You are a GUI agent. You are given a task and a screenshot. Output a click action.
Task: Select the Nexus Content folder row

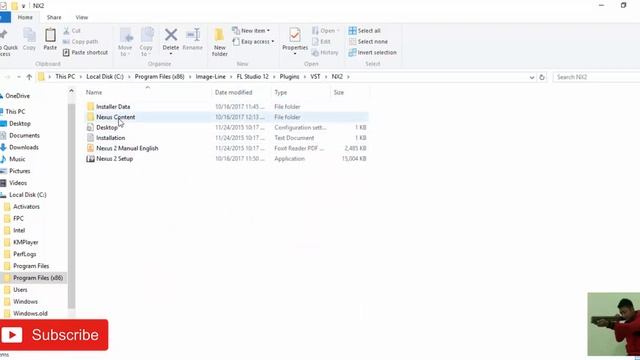pos(227,117)
